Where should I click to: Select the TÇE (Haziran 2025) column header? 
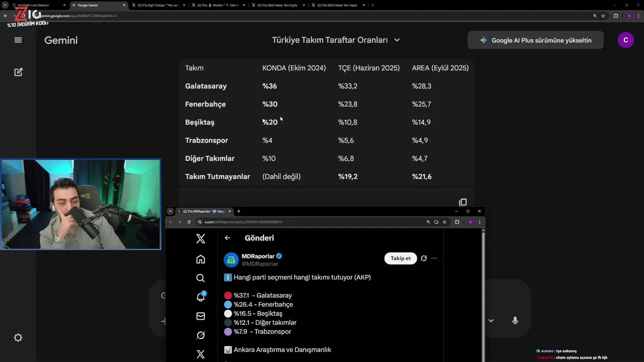pos(369,68)
